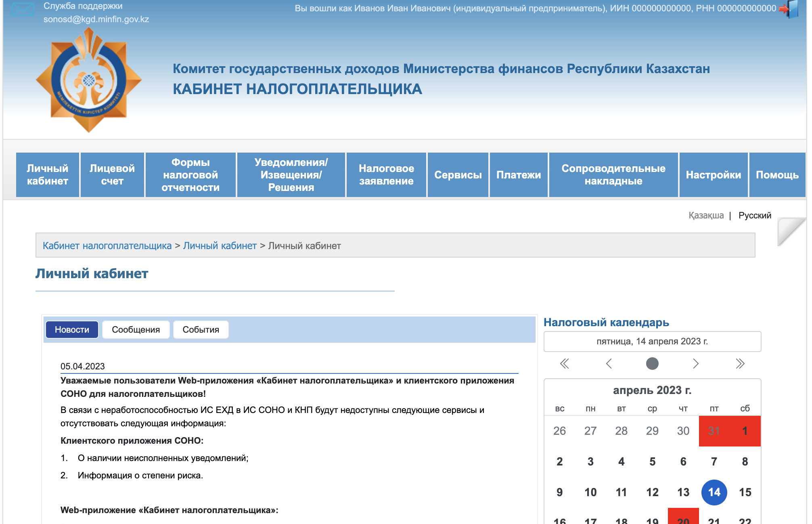Screen dimensions: 812x524
Task: Open the Настройки menu
Action: (713, 175)
